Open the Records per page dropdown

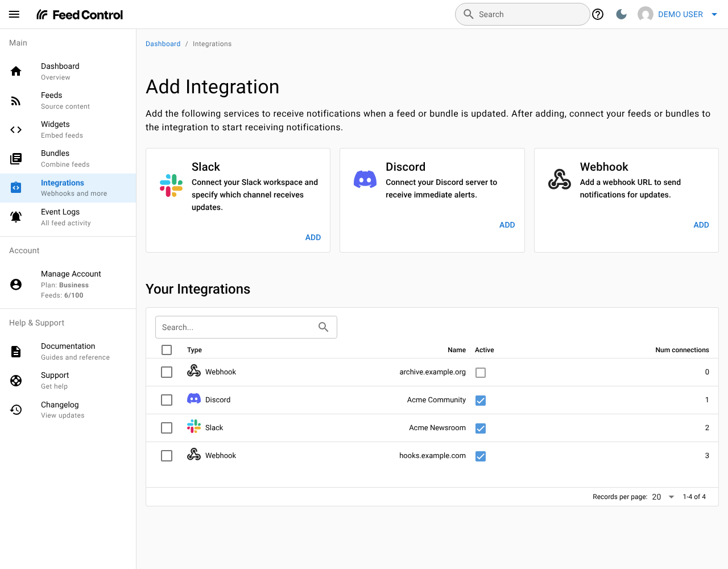[663, 497]
